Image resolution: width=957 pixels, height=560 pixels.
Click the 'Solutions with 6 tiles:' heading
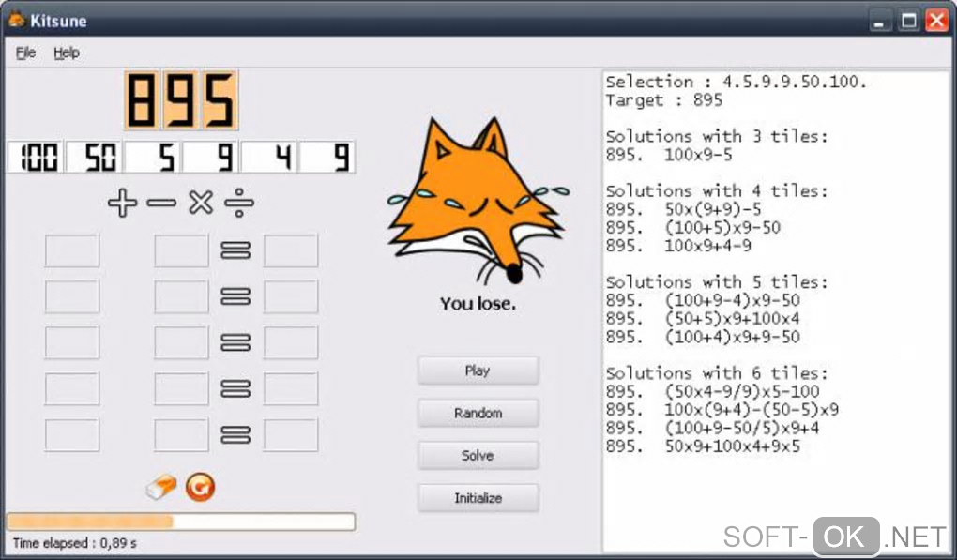717,372
